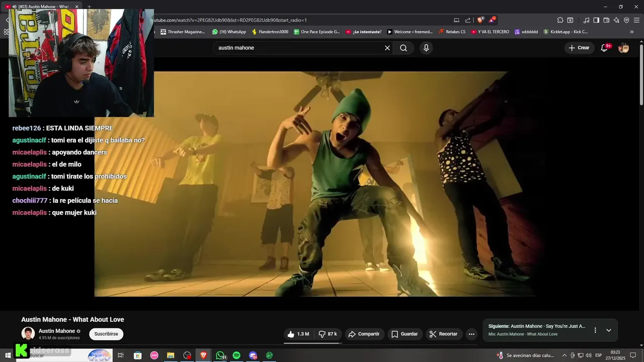
Task: Open a new browser tab
Action: click(x=89, y=7)
